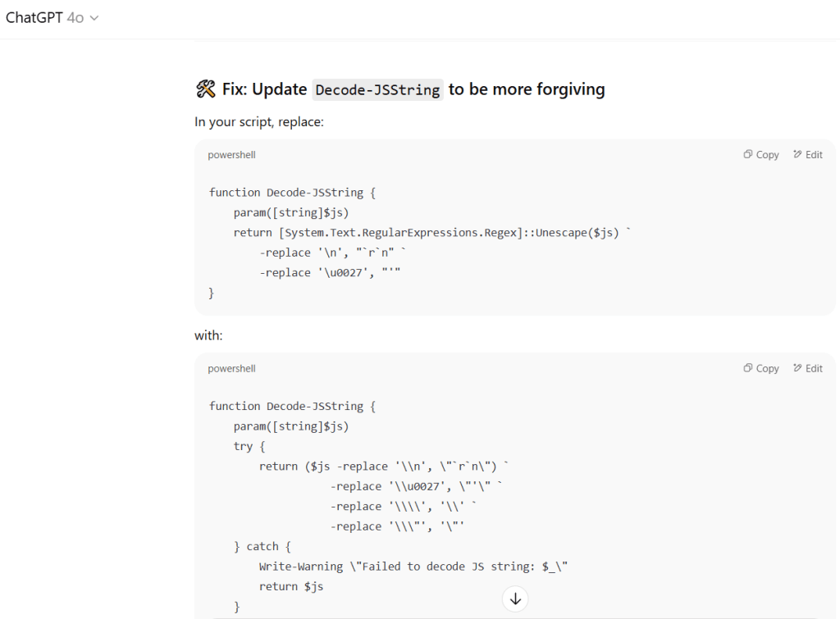
Task: Click the second block's '\\u0027' replace line
Action: pyautogui.click(x=415, y=487)
